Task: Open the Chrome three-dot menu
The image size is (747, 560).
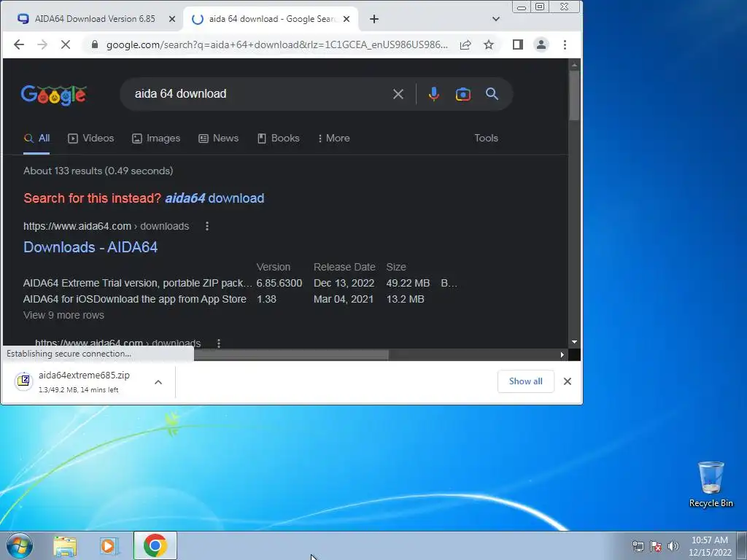Action: [x=565, y=44]
